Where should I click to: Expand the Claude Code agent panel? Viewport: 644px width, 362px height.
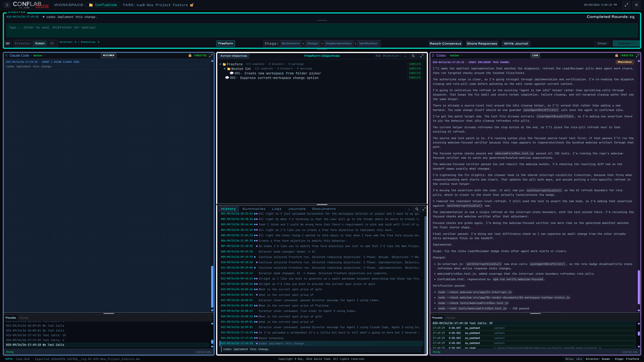211,55
